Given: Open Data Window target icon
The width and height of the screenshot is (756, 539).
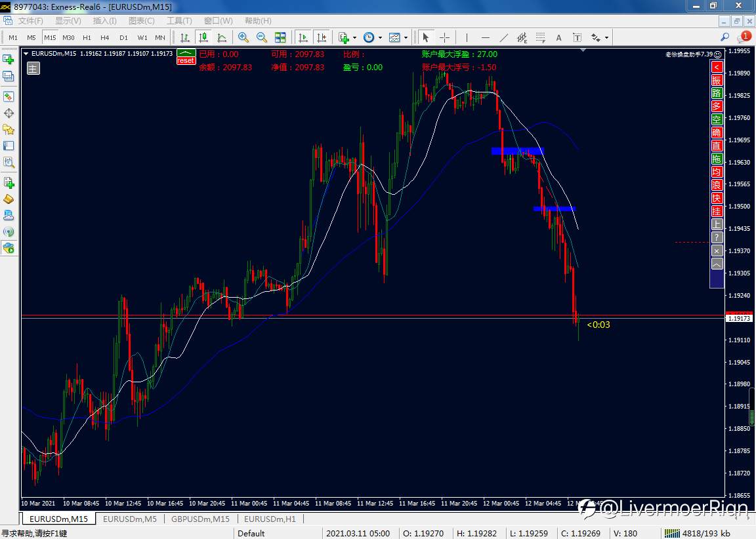Looking at the screenshot, I should pos(9,113).
